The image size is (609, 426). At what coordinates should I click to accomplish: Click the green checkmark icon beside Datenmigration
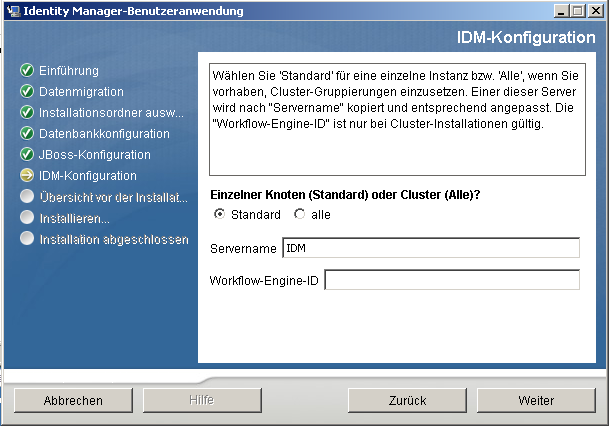(x=27, y=91)
